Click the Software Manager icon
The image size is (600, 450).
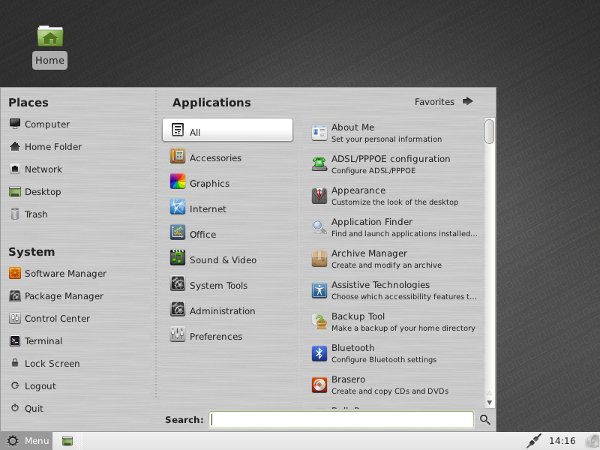(15, 273)
